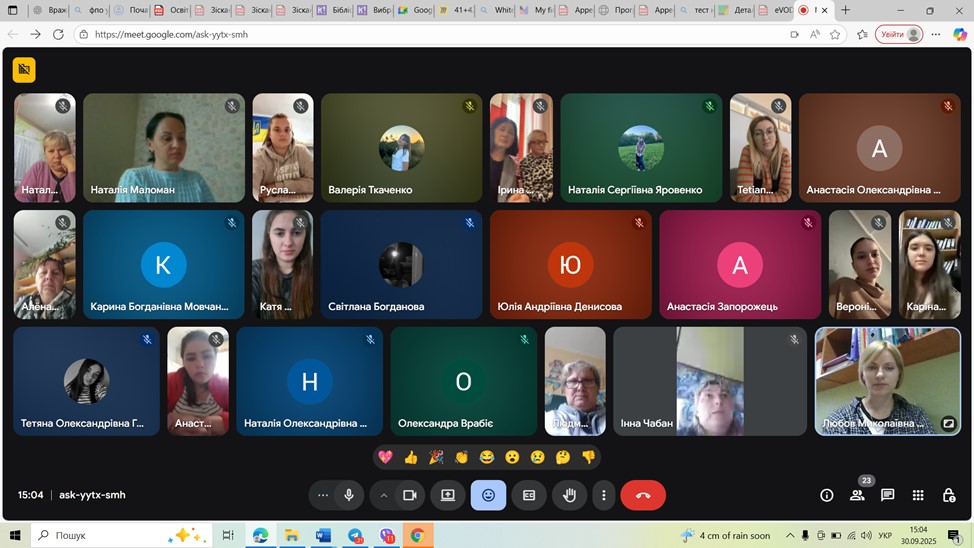Click the red leave call button
974x548 pixels.
tap(642, 495)
